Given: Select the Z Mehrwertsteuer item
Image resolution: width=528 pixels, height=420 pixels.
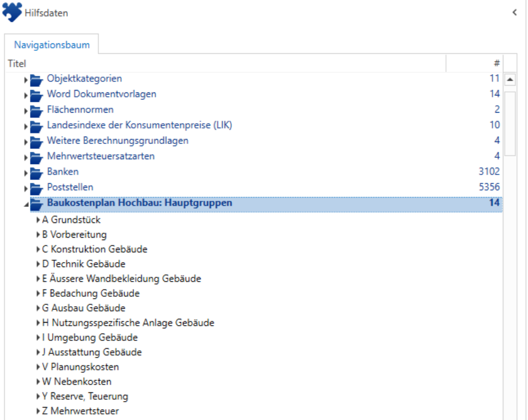Looking at the screenshot, I should coord(80,411).
